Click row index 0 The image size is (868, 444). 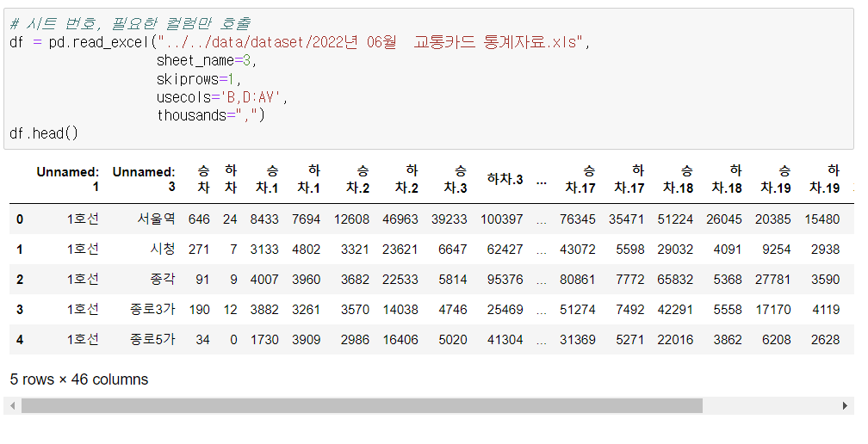pos(20,219)
